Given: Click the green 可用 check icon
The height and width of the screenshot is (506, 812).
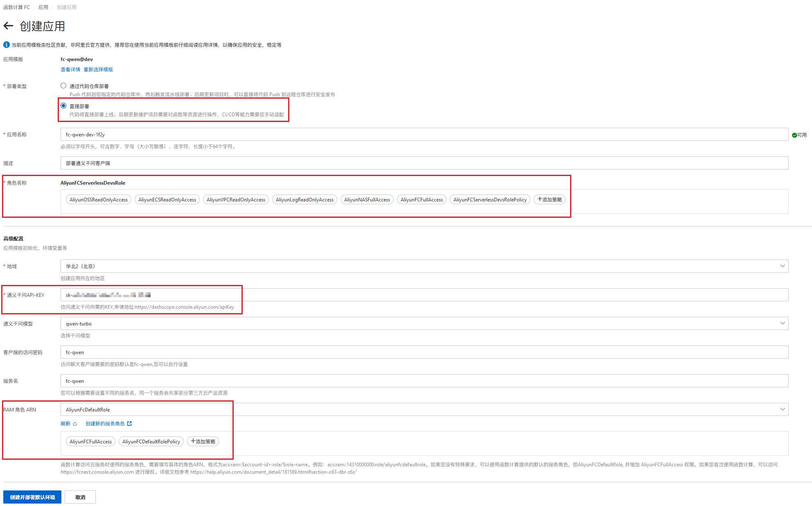Looking at the screenshot, I should tap(794, 135).
